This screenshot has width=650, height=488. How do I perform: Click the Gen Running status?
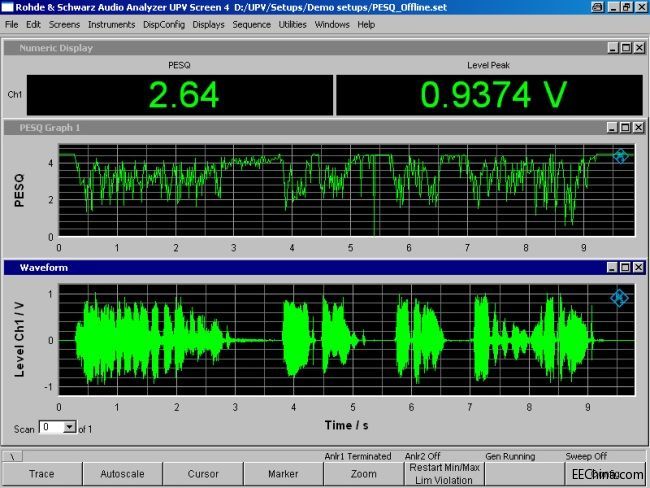pyautogui.click(x=510, y=456)
